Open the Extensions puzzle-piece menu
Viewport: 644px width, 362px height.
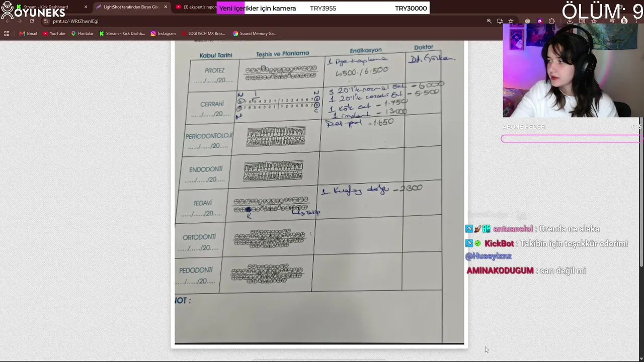pyautogui.click(x=552, y=21)
